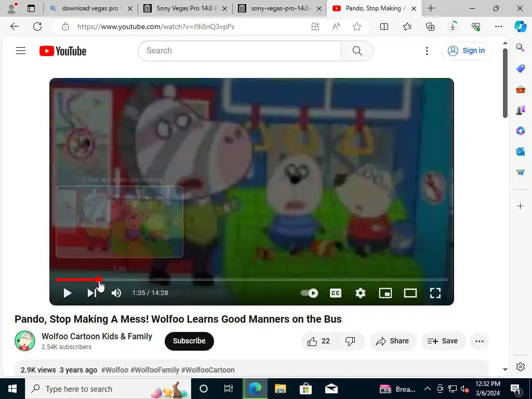
Task: Toggle the autoplay switch
Action: 310,293
